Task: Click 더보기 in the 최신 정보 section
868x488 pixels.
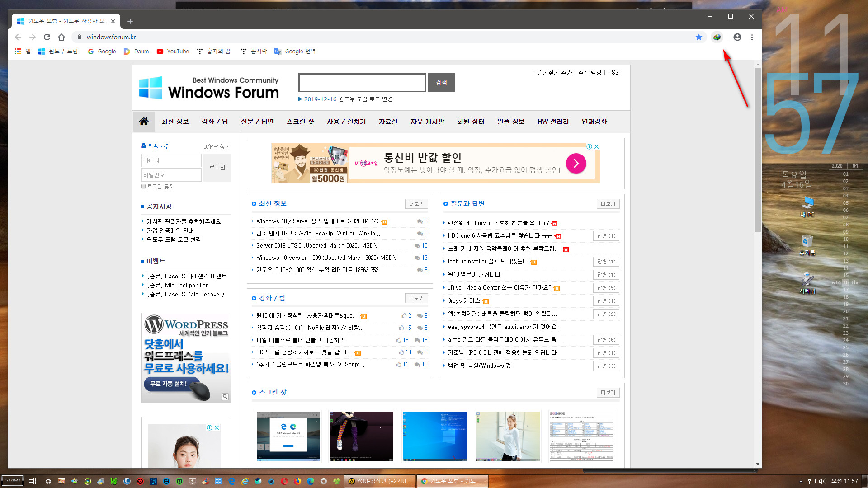Action: [416, 204]
